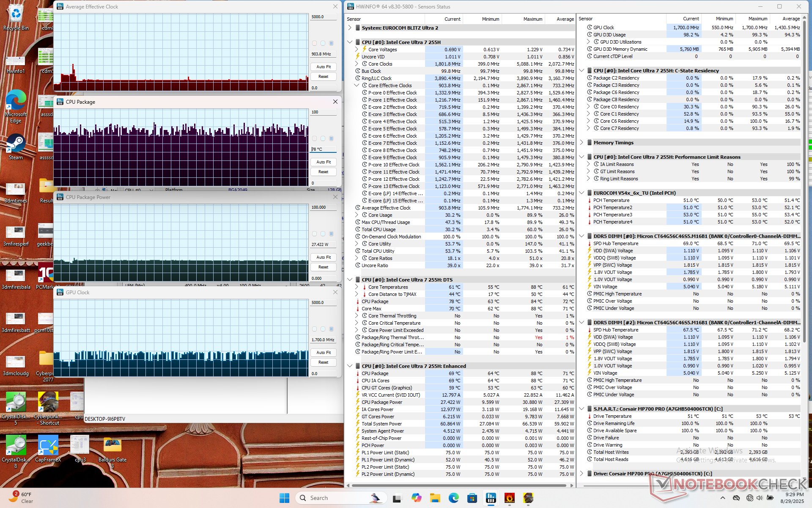This screenshot has height=508, width=812.
Task: Collapse the CPU DTS sensor group
Action: tap(350, 280)
